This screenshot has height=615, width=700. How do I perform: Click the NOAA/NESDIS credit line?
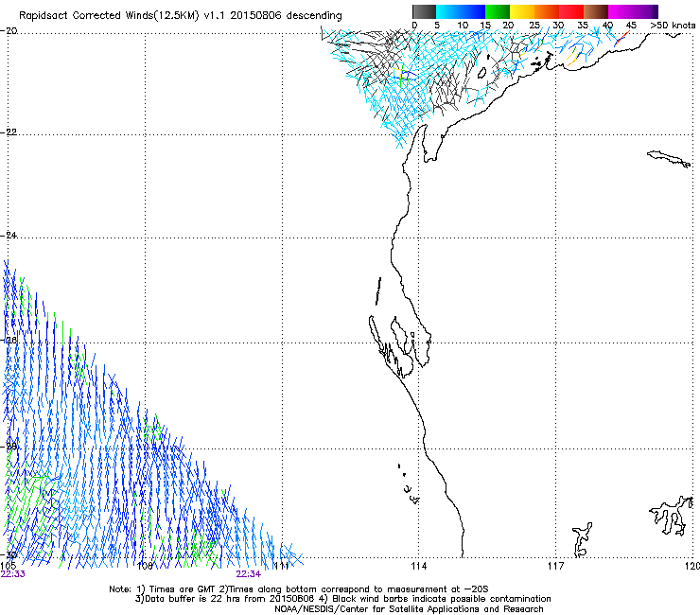click(409, 609)
